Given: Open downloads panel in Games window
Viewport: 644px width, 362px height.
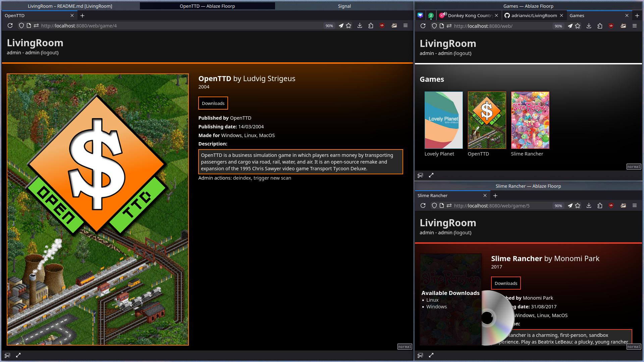Looking at the screenshot, I should (589, 26).
